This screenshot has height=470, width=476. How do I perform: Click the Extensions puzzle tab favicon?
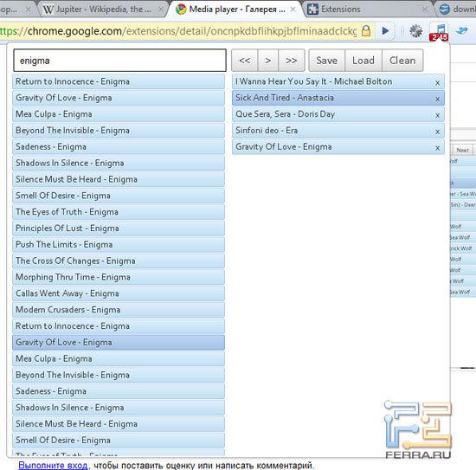312,10
